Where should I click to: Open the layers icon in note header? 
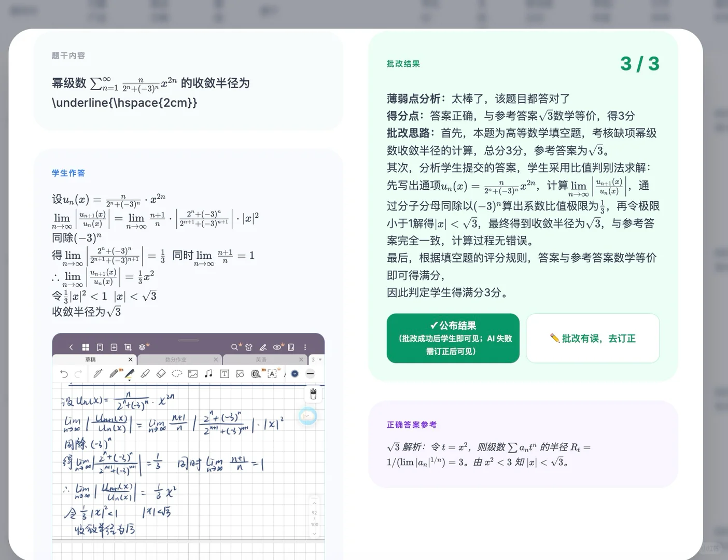click(x=143, y=347)
